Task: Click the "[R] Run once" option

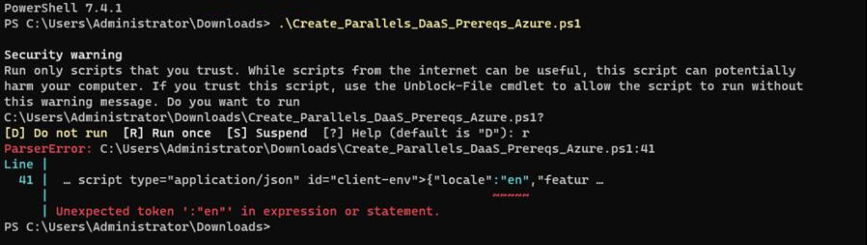Action: (x=167, y=133)
